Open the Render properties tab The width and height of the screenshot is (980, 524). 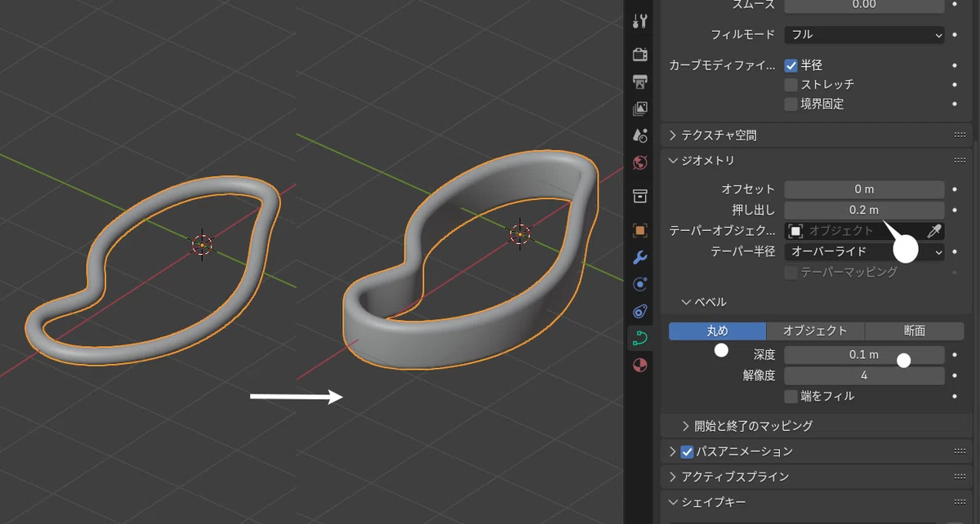pyautogui.click(x=640, y=55)
